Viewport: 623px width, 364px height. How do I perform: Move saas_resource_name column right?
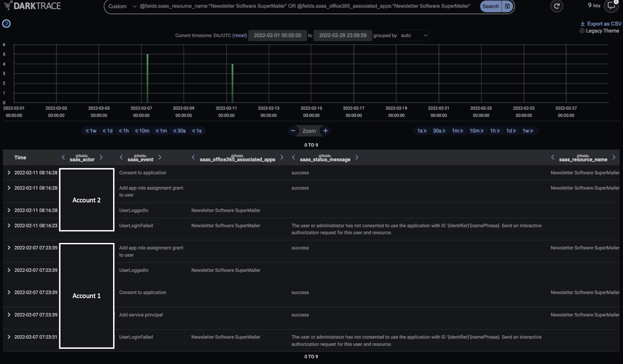coord(614,158)
